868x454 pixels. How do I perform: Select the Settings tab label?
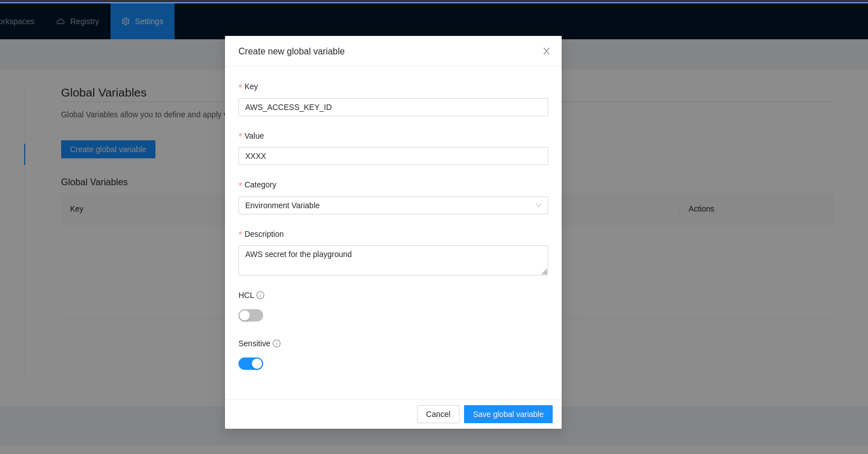tap(149, 21)
